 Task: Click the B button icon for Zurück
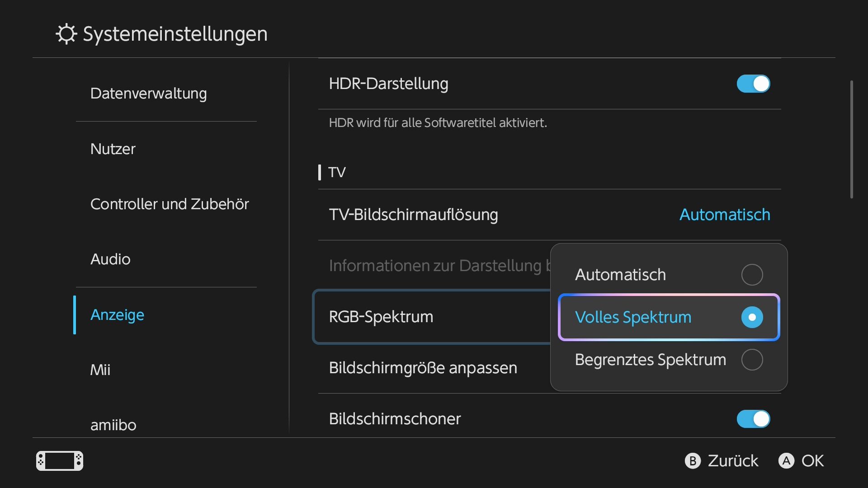tap(693, 461)
